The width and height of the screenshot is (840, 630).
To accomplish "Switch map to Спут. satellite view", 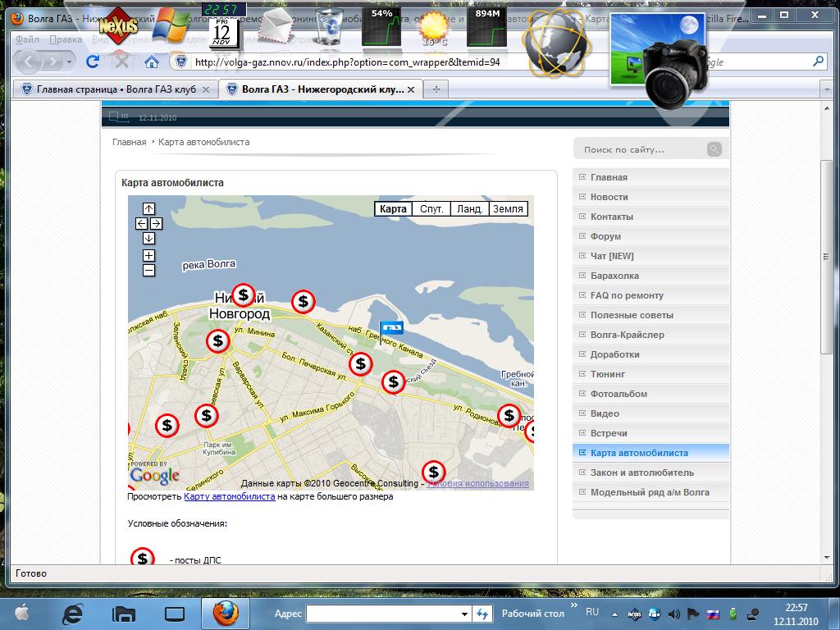I will click(431, 209).
